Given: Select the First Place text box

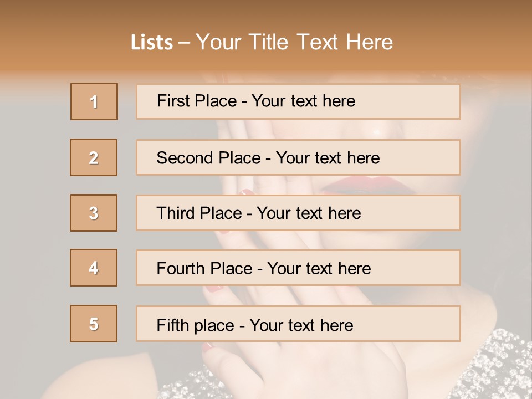Looking at the screenshot, I should (x=298, y=101).
